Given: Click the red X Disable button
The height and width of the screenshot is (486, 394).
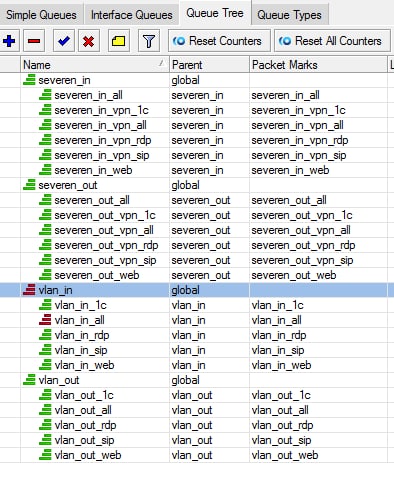Looking at the screenshot, I should [89, 41].
